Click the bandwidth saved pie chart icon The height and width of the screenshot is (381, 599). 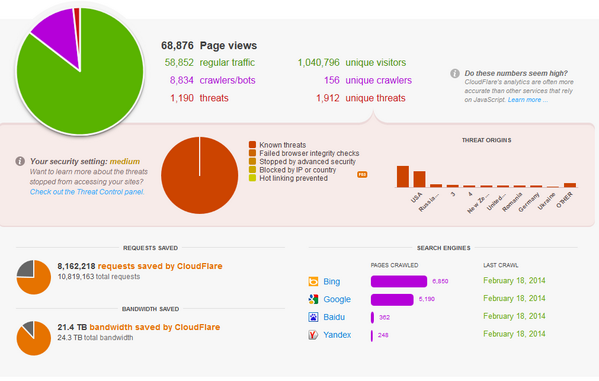(x=34, y=338)
